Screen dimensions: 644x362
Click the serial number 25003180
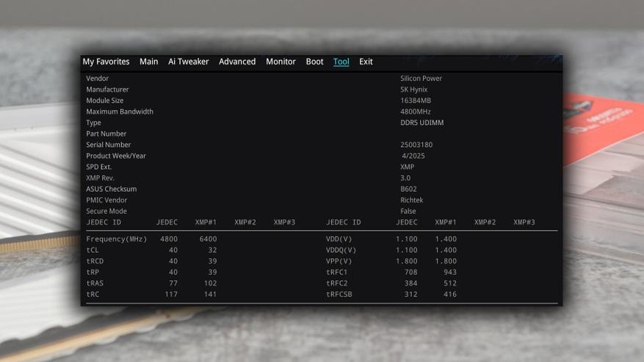416,145
